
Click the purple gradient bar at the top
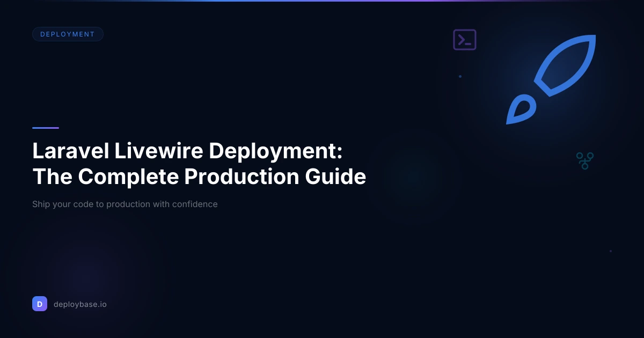coord(322,2)
